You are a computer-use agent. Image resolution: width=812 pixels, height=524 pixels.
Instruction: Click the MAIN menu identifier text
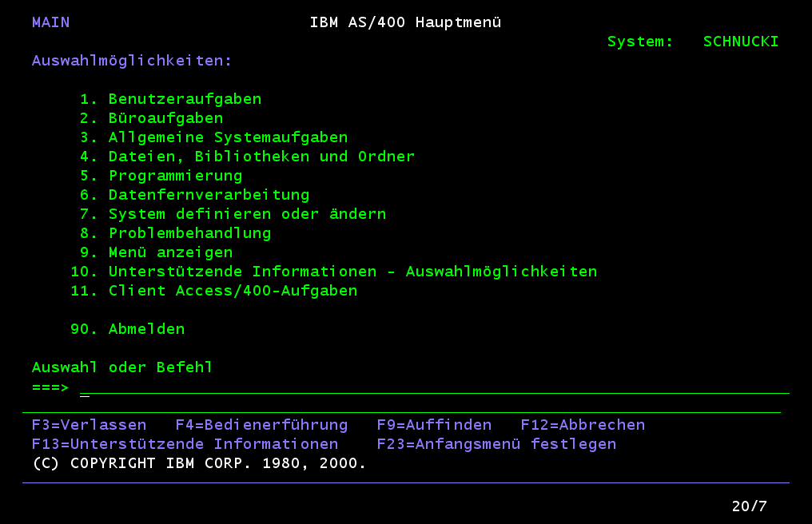point(51,22)
